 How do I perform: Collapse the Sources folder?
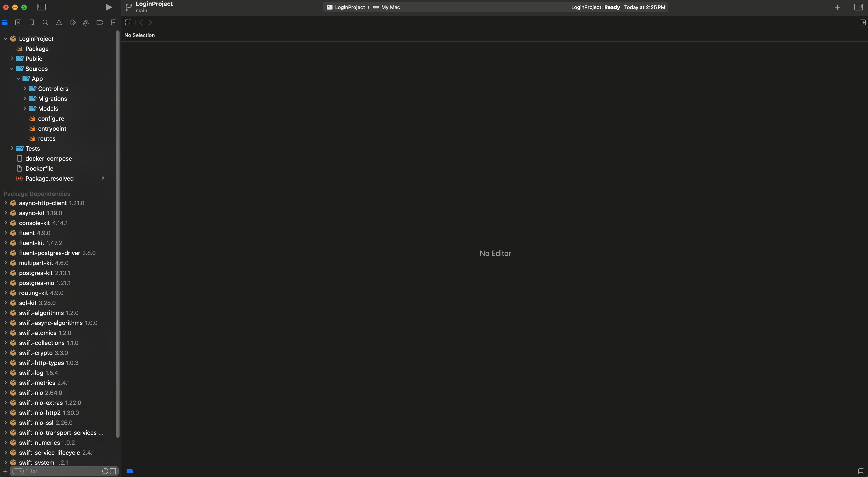[x=12, y=69]
